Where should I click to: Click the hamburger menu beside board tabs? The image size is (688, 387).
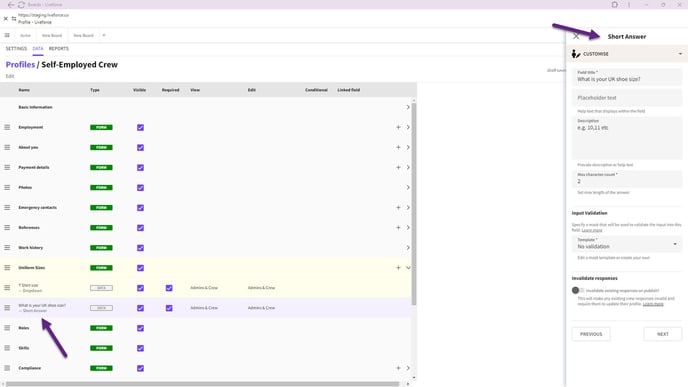point(7,35)
